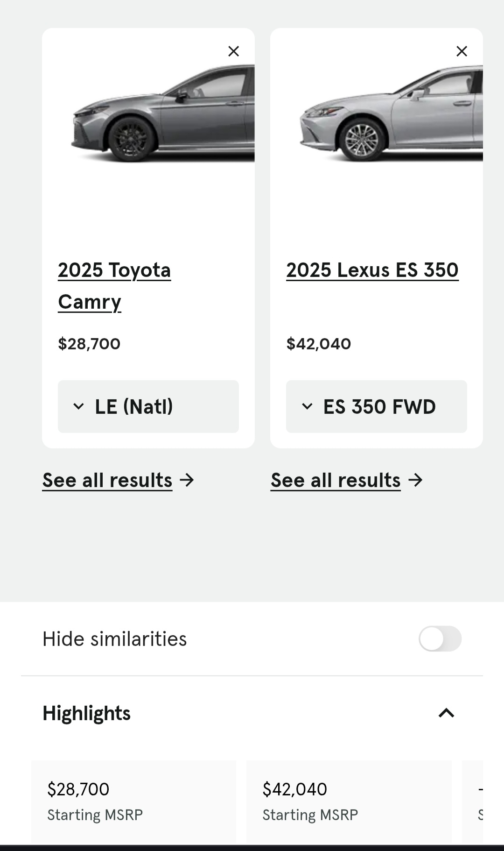
Task: Open the ES 350 FWD trim dropdown
Action: click(377, 406)
